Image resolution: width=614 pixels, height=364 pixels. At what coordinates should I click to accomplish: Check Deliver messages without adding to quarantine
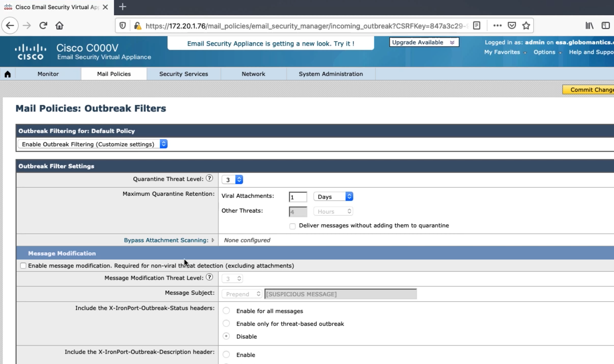pyautogui.click(x=292, y=226)
